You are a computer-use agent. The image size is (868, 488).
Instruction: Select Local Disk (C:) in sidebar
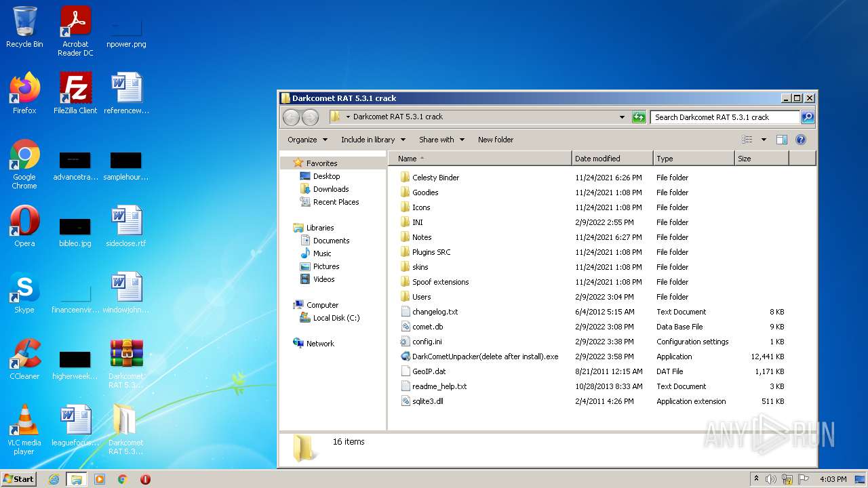point(336,318)
